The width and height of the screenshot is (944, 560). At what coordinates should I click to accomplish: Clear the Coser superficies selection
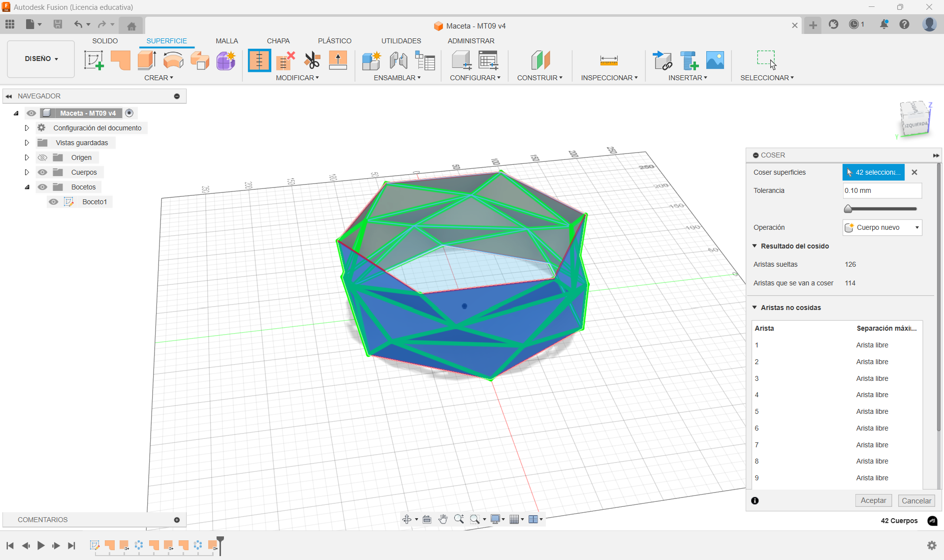[914, 172]
